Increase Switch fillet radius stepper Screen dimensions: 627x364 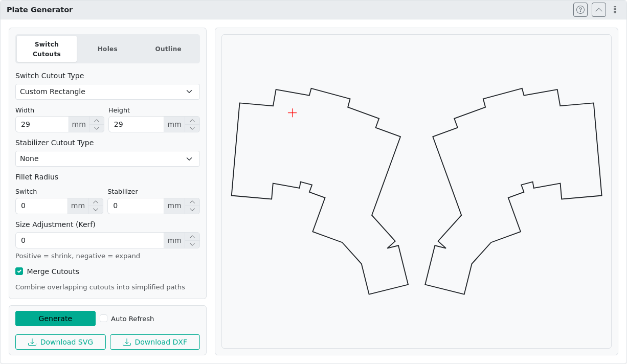click(x=96, y=202)
